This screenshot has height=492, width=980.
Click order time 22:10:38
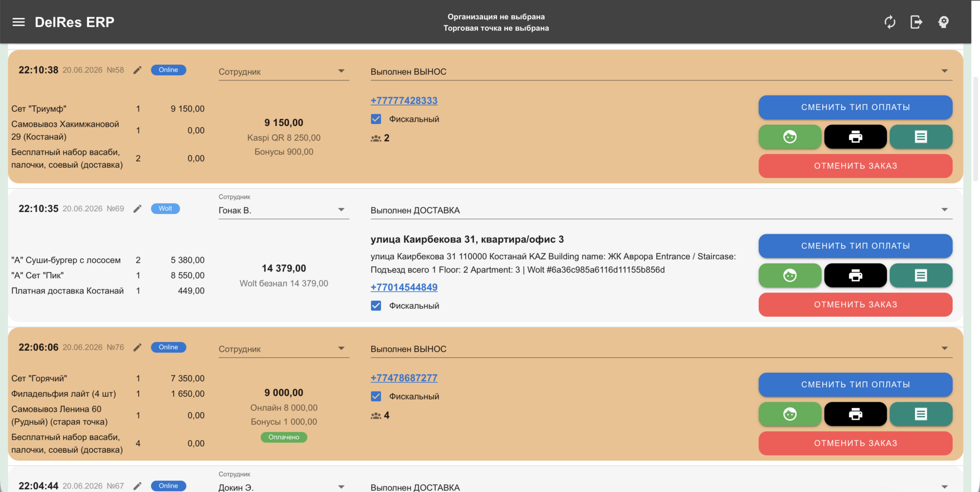(38, 70)
